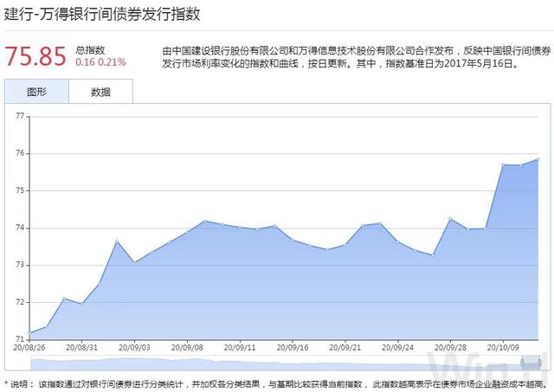Click the y-axis label 72
Screen dimensions: 554x392
click(x=20, y=302)
